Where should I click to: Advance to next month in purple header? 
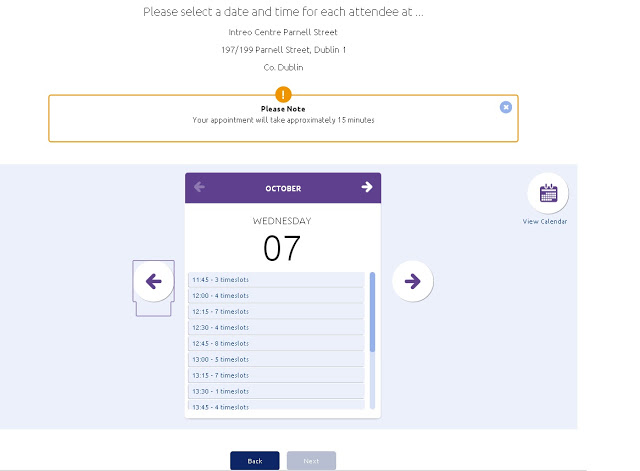click(x=367, y=187)
